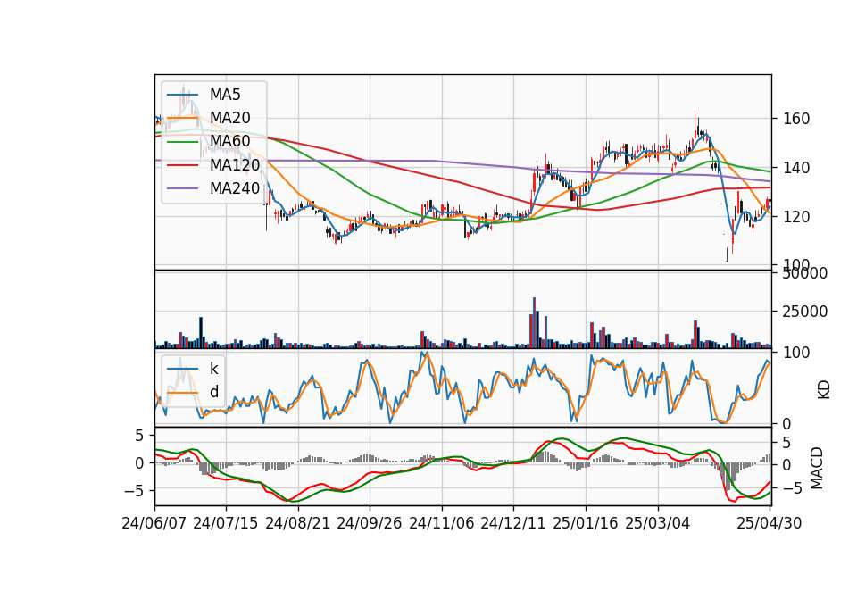Click the MA5 legend label
The image size is (857, 616).
[225, 95]
